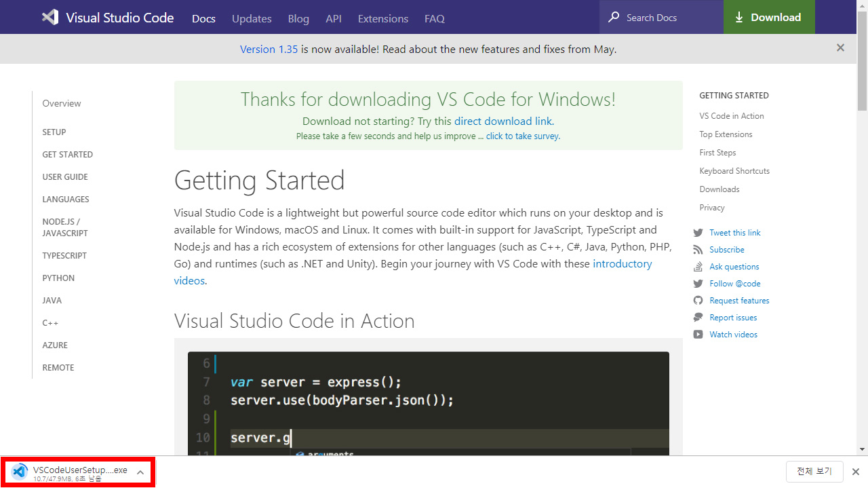868x488 pixels.
Task: Click the GETTING STARTED heading in right sidebar
Action: tap(734, 96)
